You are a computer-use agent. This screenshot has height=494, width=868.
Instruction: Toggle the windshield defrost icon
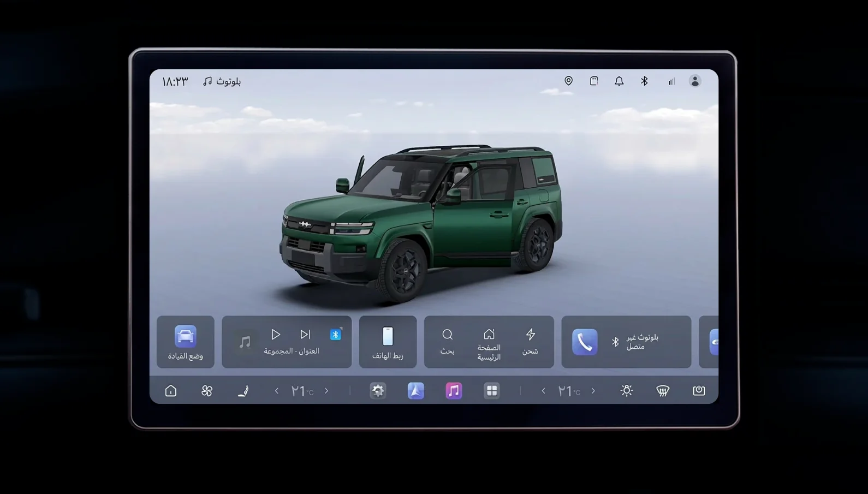pos(663,391)
